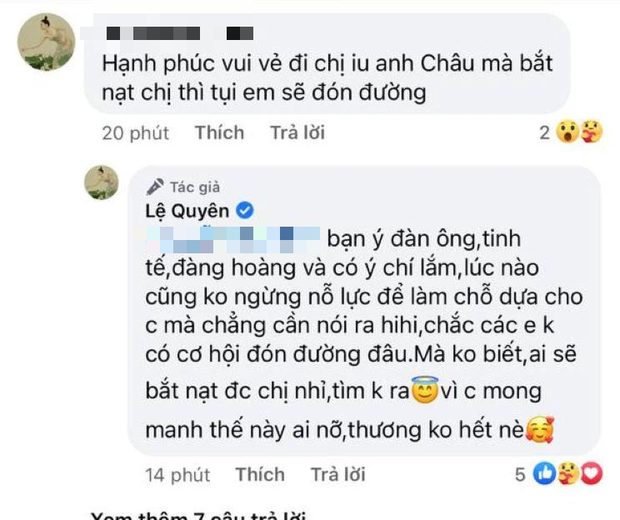Click the microphone author badge icon
The height and width of the screenshot is (520, 620).
[155, 187]
